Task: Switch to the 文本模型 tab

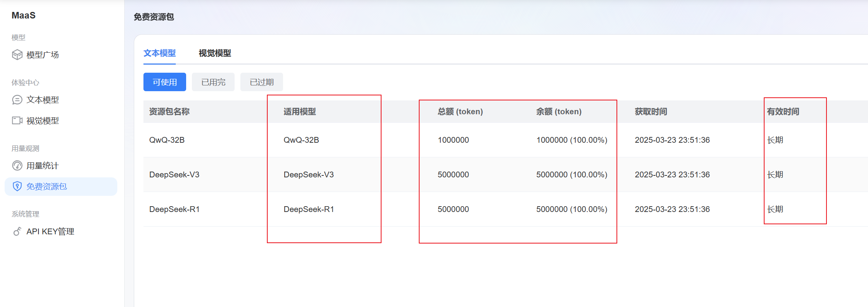Action: [160, 53]
